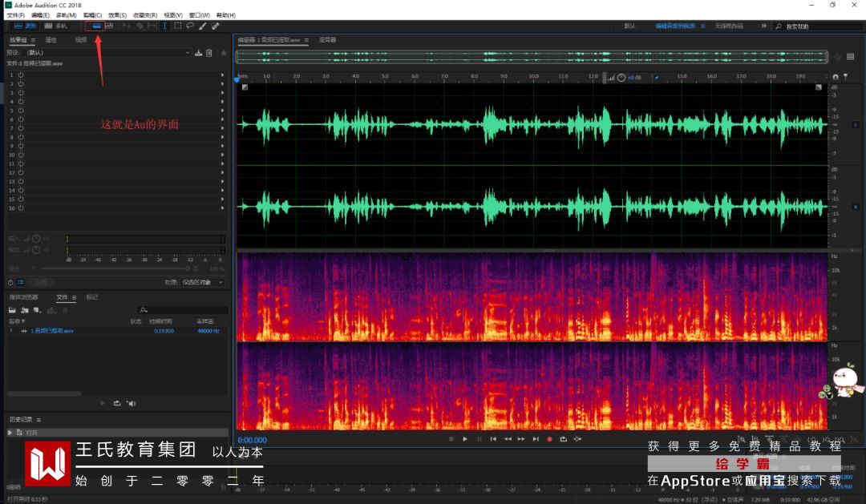The width and height of the screenshot is (866, 504).
Task: Activate the Paintbrush Selection tool
Action: (x=203, y=26)
